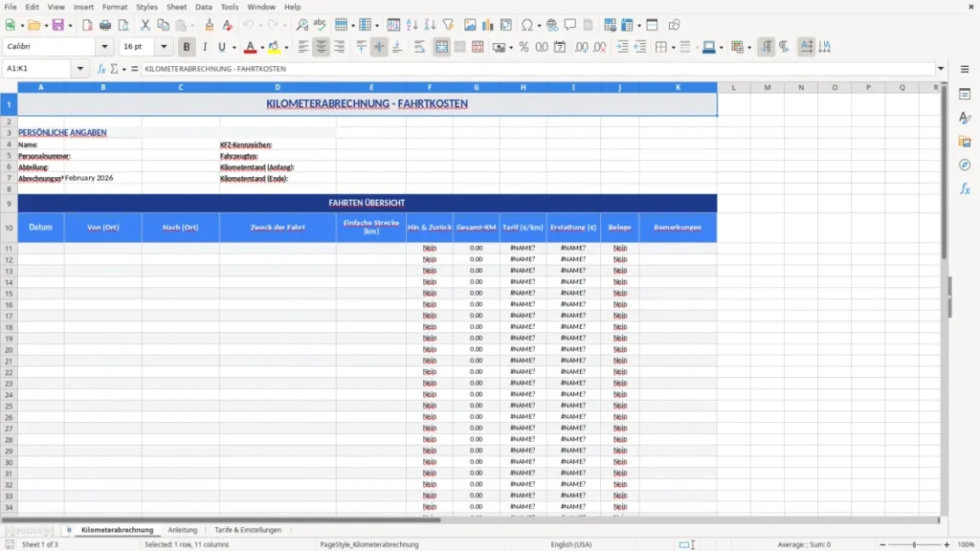Open sidebar Functions fx icon
This screenshot has width=980, height=551.
[x=965, y=188]
